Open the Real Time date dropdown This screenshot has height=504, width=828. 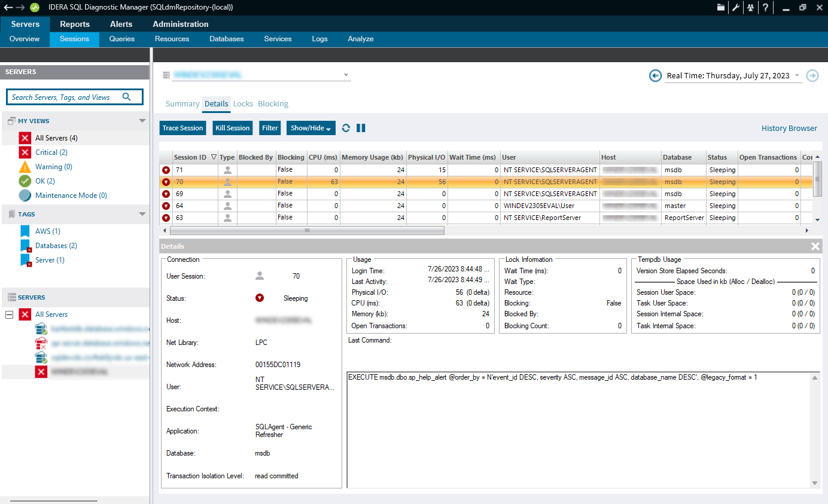pos(796,75)
